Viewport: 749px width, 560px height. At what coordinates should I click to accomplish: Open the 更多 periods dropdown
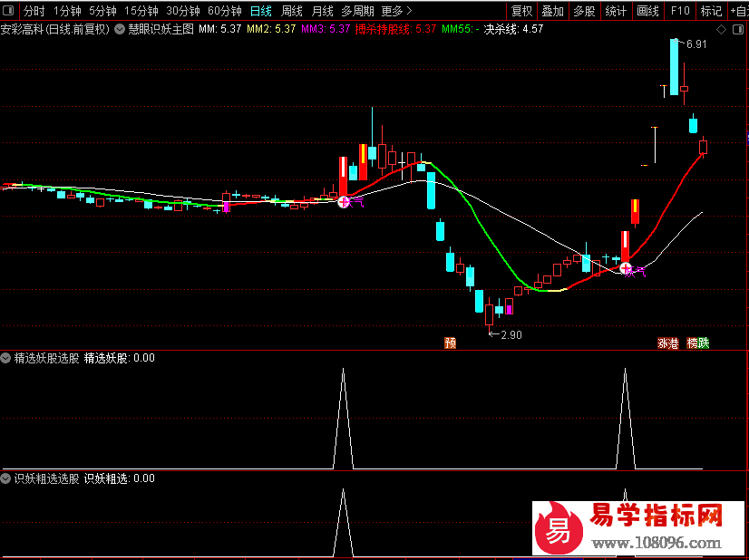click(x=396, y=11)
